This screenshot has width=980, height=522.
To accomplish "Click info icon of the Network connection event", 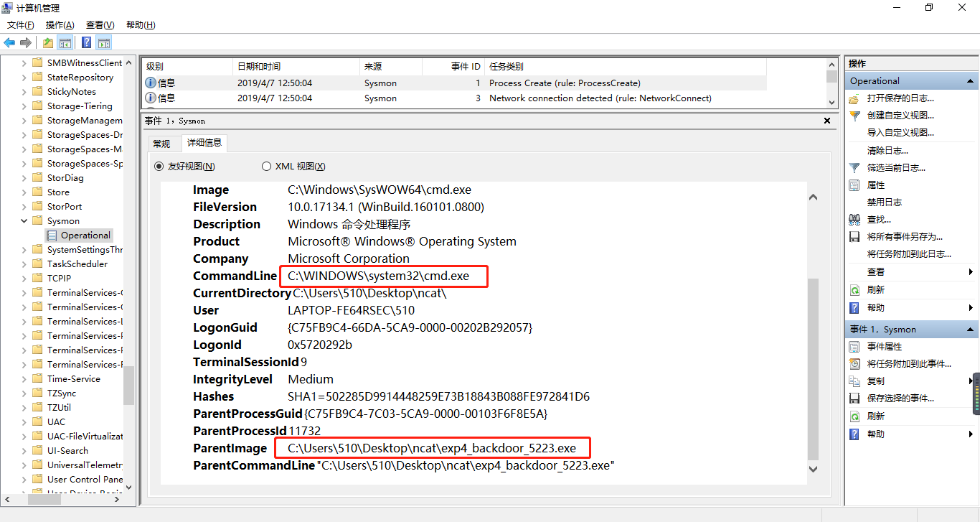I will pyautogui.click(x=151, y=98).
